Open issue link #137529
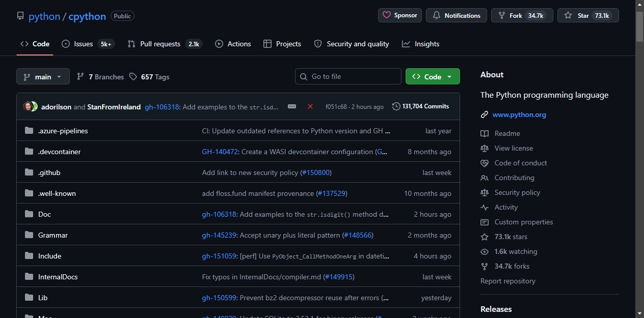This screenshot has width=644, height=318. tap(332, 193)
